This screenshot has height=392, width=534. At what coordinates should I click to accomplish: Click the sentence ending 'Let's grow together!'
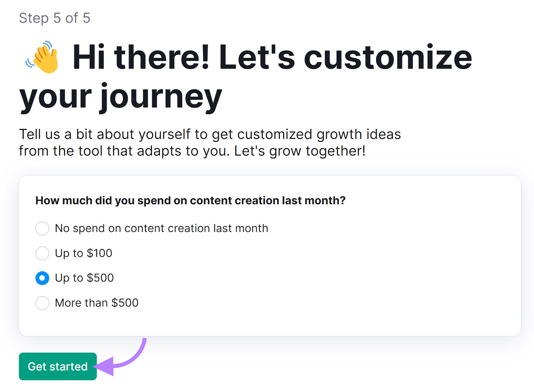(x=192, y=150)
